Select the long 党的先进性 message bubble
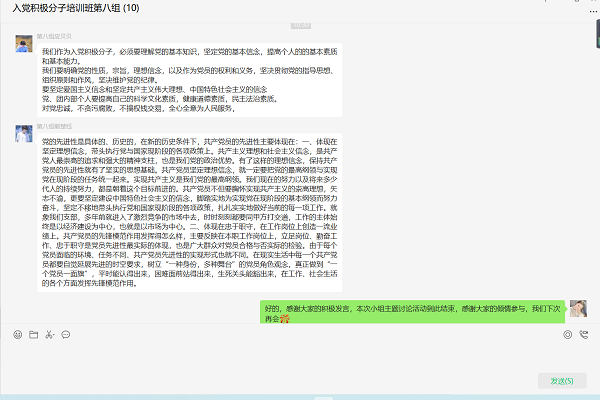This screenshot has width=600, height=400. (x=189, y=212)
